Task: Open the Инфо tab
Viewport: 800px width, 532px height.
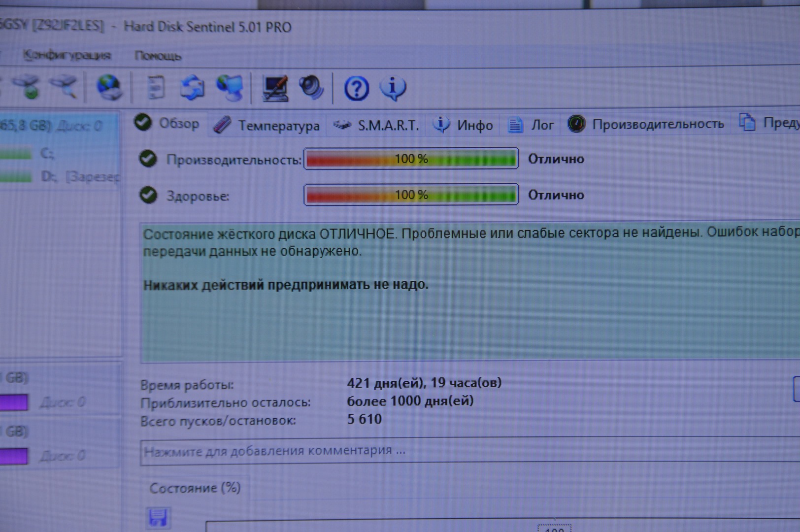Action: click(x=464, y=126)
